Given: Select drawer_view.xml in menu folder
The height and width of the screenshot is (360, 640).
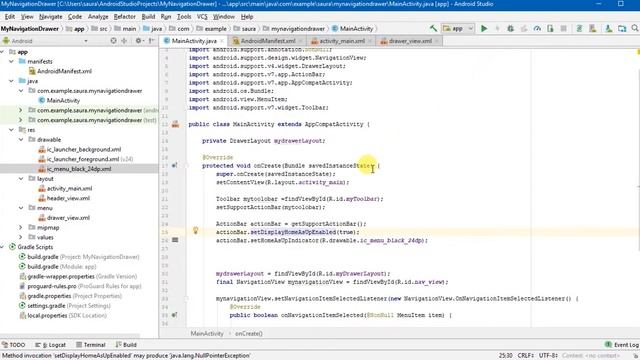Looking at the screenshot, I should coord(64,218).
